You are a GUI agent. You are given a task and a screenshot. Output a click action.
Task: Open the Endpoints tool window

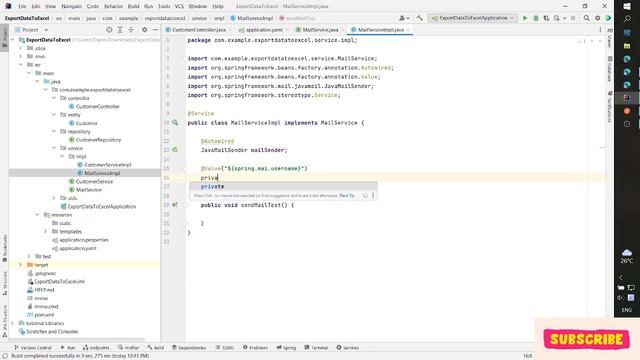(96, 347)
